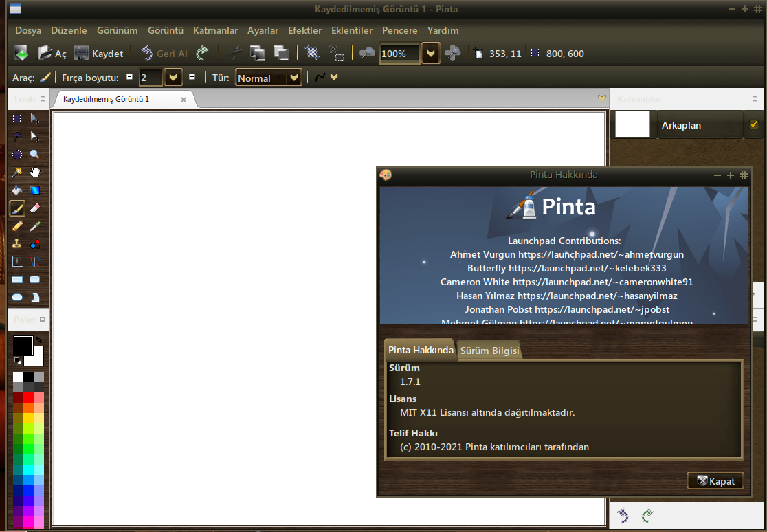Open the Dosya menu
The height and width of the screenshot is (532, 767).
pos(28,30)
